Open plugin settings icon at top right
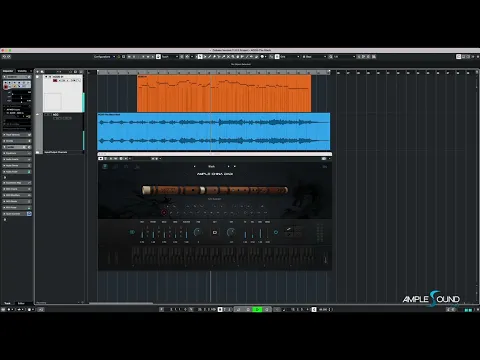The image size is (480, 360). (325, 166)
